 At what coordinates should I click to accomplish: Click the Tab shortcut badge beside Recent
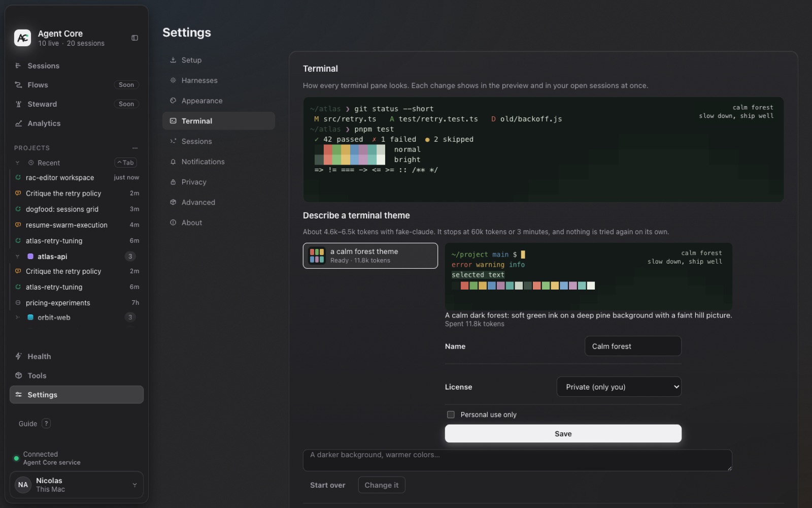pos(126,163)
